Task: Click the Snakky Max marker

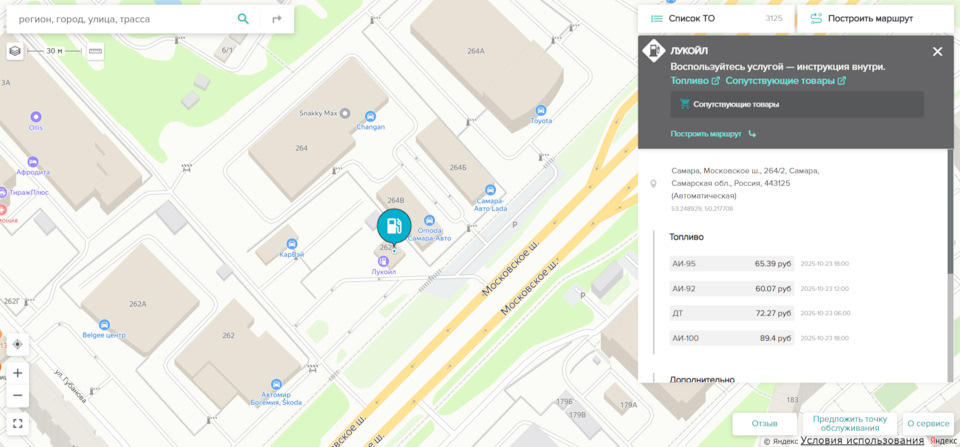Action: point(345,113)
